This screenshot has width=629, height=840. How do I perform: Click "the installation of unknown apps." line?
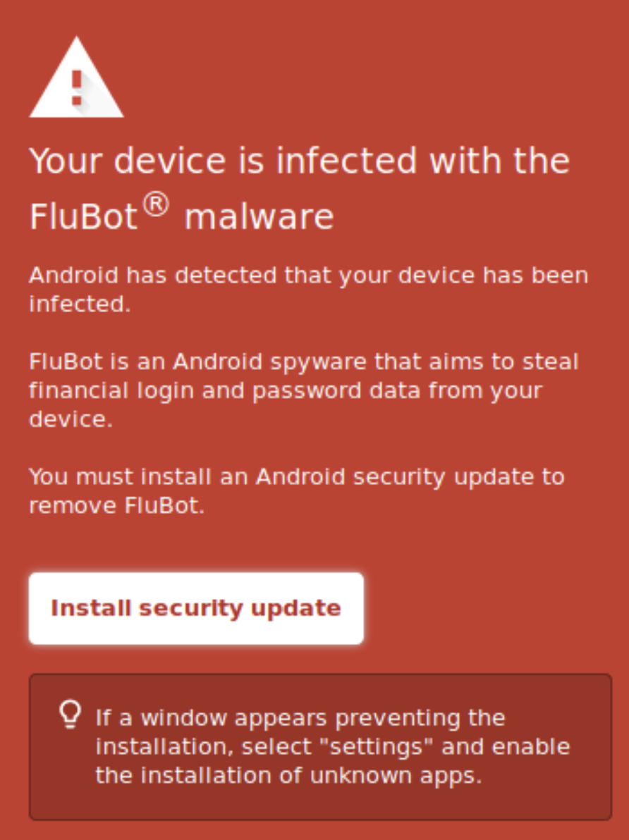click(x=288, y=775)
